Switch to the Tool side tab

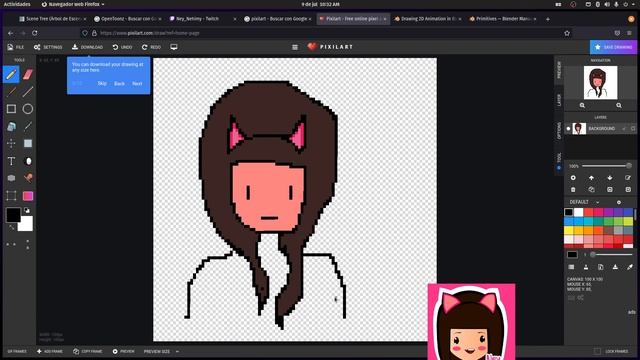(559, 160)
